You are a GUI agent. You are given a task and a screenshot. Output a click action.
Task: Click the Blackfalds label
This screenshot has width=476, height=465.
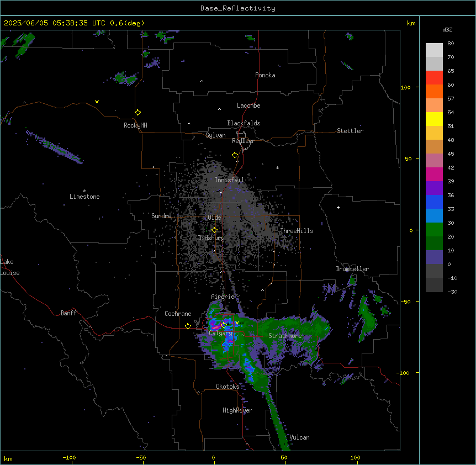(244, 123)
